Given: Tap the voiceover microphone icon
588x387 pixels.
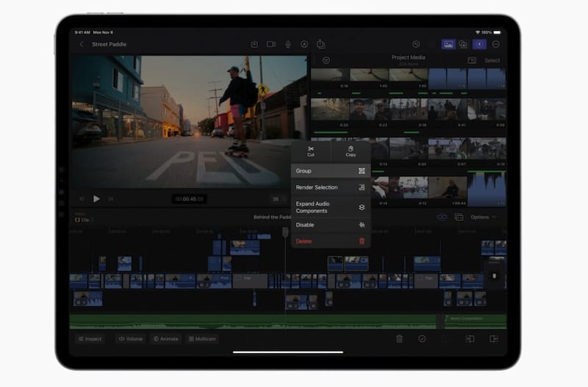Looking at the screenshot, I should click(288, 44).
